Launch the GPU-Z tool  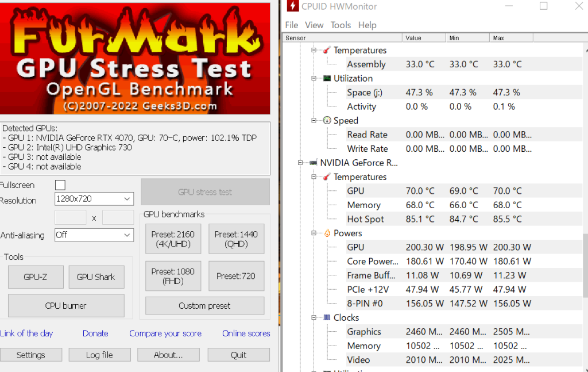36,277
